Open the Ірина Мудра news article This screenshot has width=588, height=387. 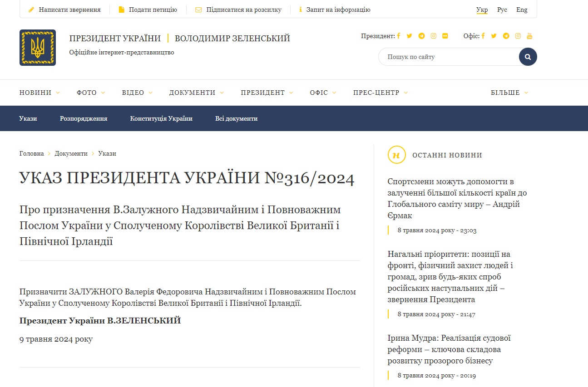[450, 349]
